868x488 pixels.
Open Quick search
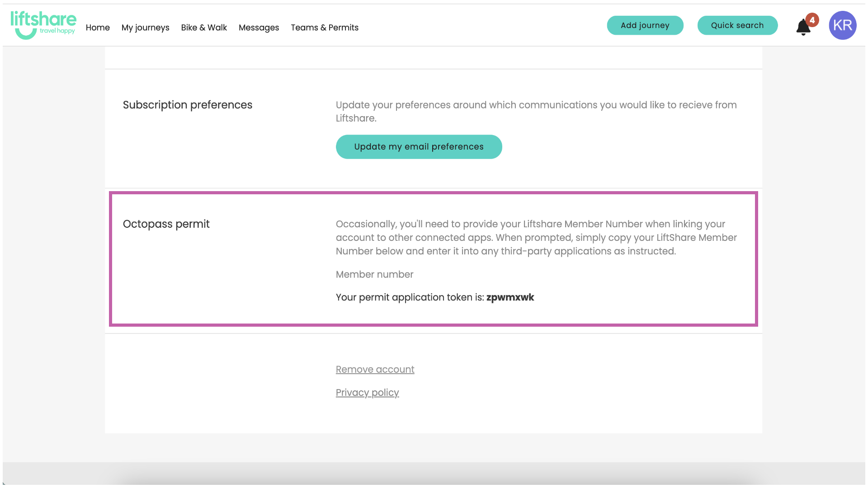coord(737,25)
